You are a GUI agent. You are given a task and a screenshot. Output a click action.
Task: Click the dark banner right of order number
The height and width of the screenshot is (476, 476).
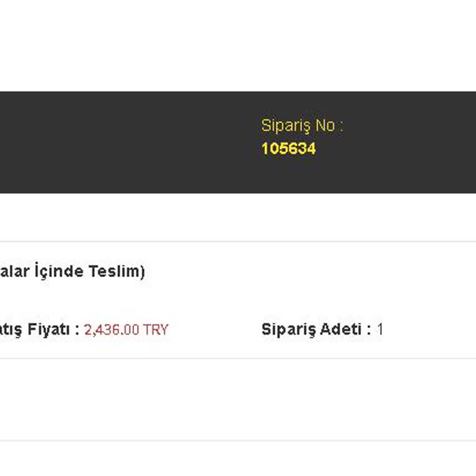403,149
